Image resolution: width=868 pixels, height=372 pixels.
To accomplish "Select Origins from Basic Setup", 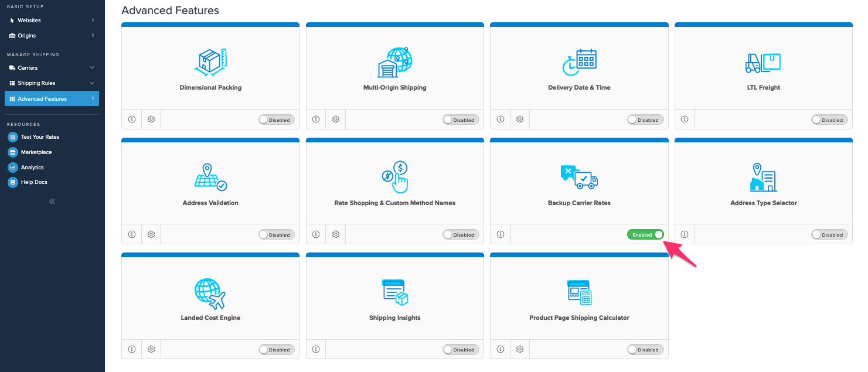I will point(26,36).
